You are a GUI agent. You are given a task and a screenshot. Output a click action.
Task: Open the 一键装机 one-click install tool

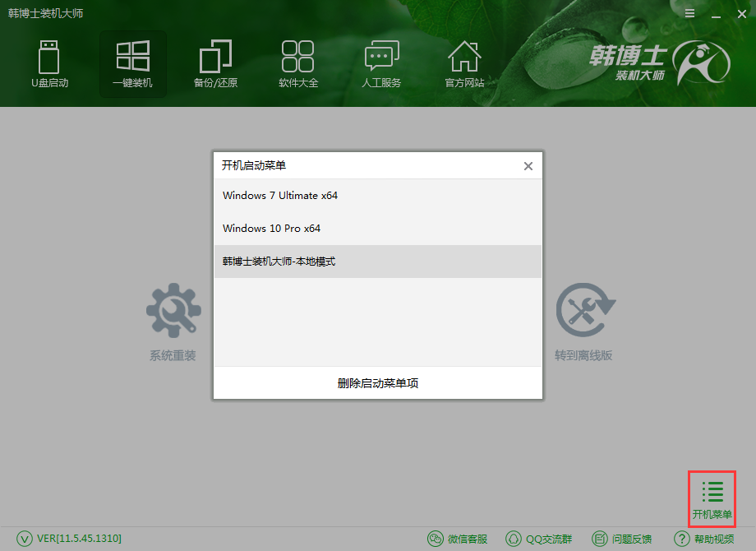pyautogui.click(x=132, y=64)
